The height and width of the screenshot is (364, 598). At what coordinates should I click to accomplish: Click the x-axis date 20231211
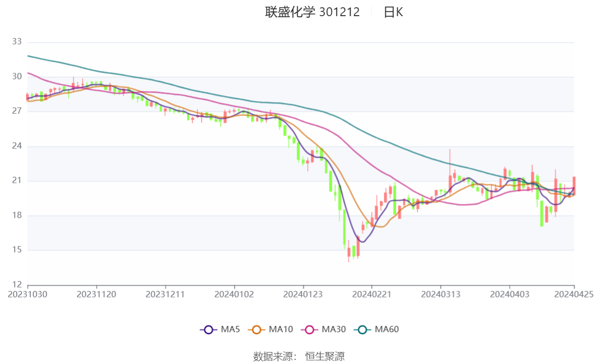pos(165,295)
